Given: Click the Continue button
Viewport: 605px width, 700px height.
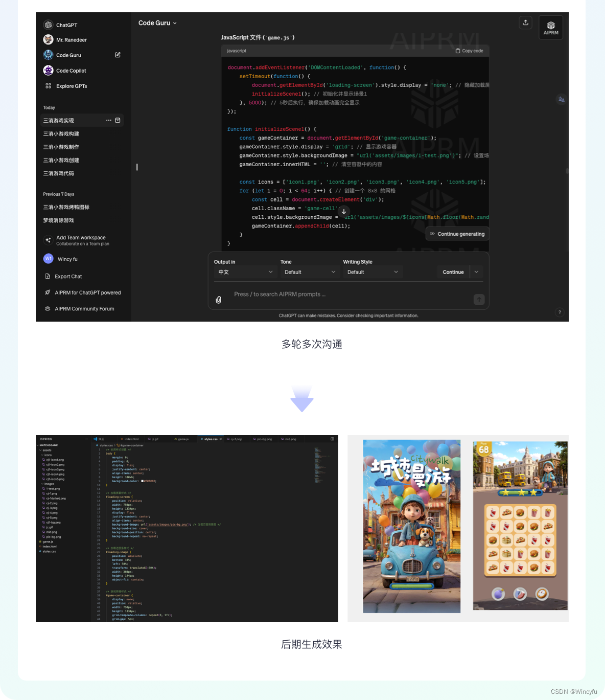Looking at the screenshot, I should click(x=453, y=272).
